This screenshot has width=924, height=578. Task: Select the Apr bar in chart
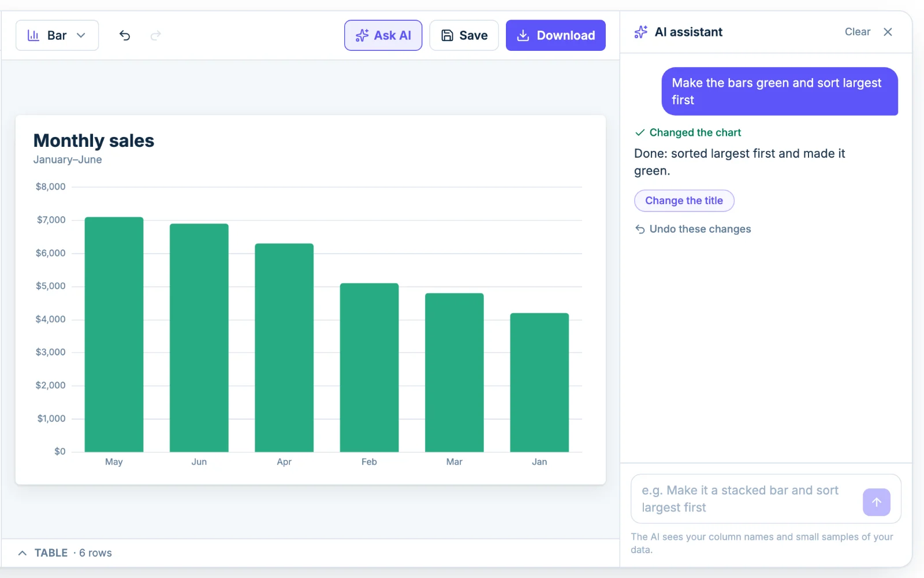pyautogui.click(x=284, y=347)
